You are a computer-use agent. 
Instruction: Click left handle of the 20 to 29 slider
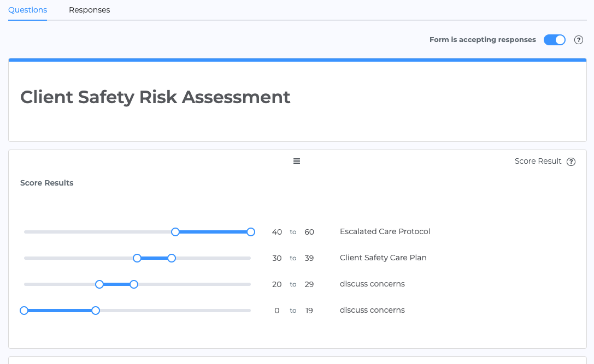pos(99,284)
